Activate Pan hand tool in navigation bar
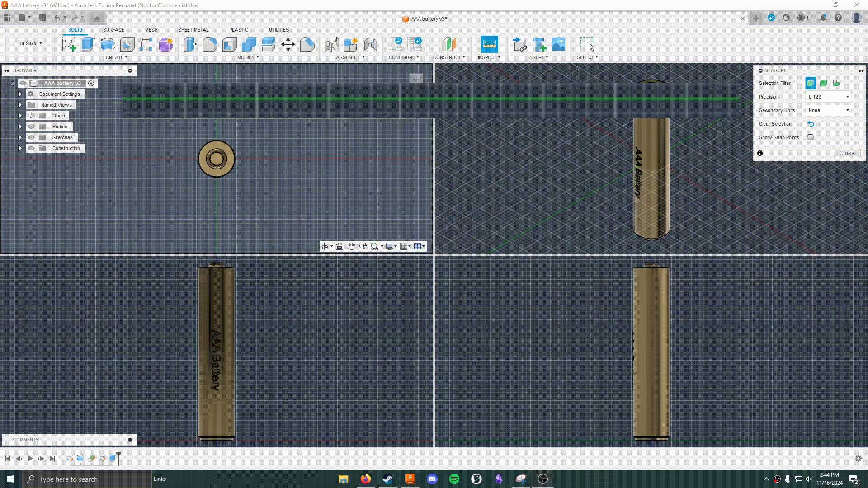The height and width of the screenshot is (488, 868). coord(351,246)
